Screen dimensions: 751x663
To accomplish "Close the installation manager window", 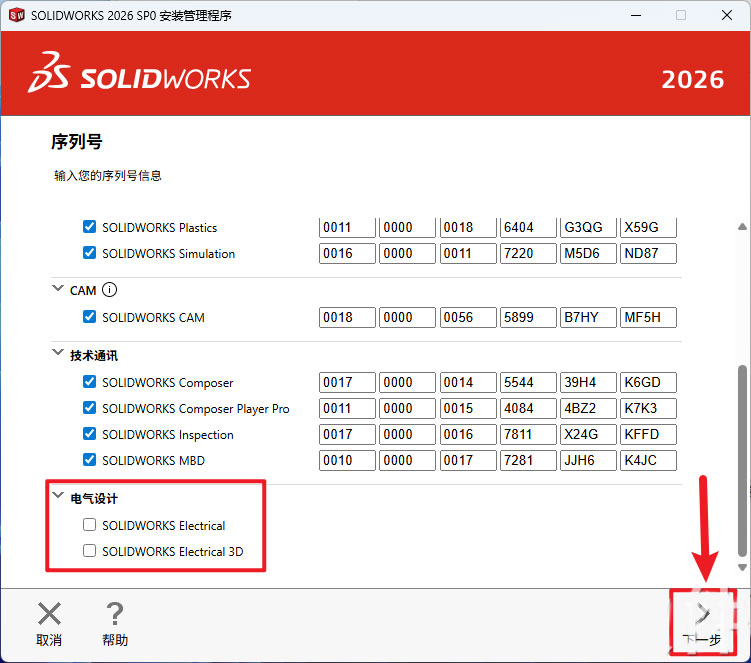I will (x=727, y=15).
